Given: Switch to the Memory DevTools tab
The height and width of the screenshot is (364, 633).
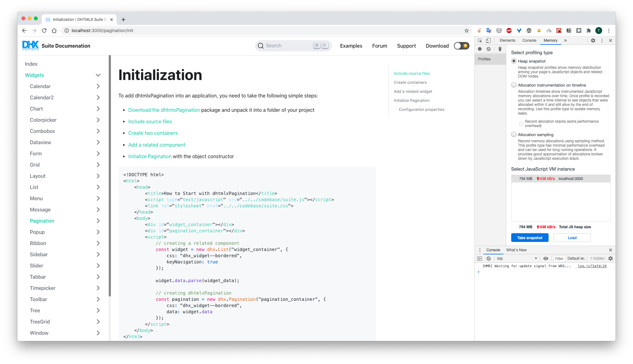Looking at the screenshot, I should tap(550, 40).
